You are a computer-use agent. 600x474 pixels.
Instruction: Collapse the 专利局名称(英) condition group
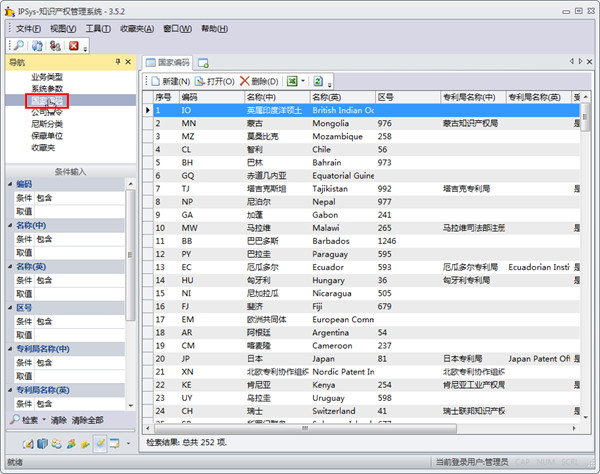[x=10, y=390]
